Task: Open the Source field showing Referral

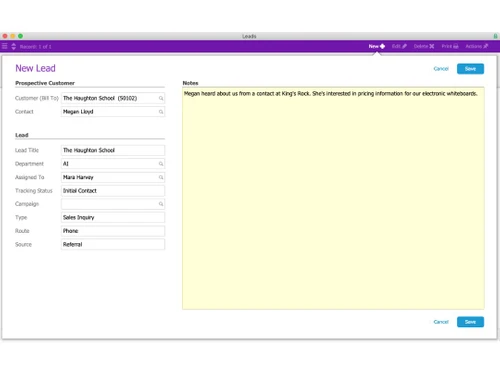Action: 113,244
